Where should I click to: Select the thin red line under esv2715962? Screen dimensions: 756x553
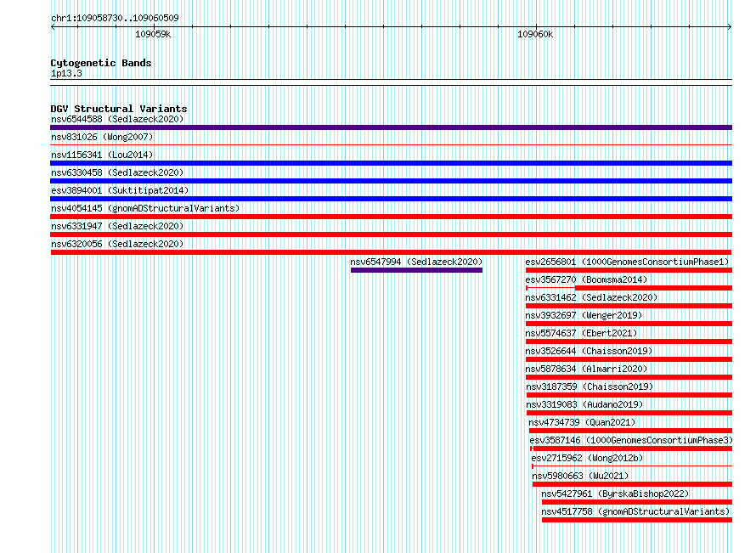632,466
